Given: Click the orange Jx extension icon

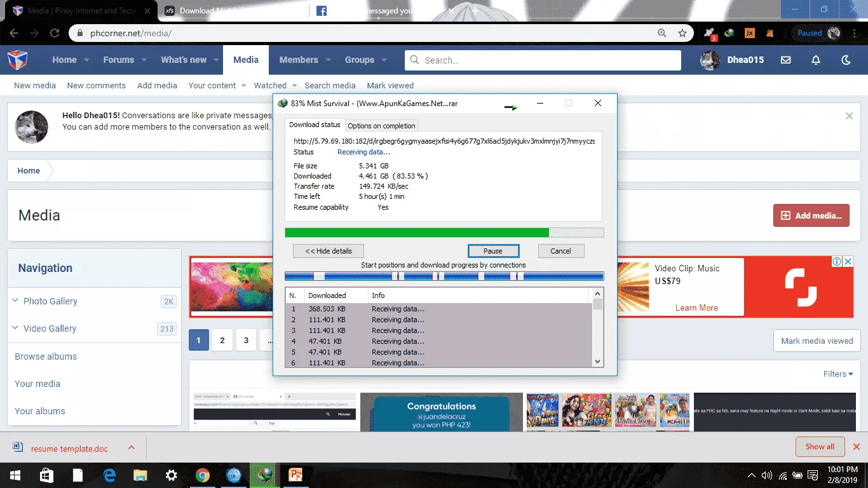Looking at the screenshot, I should point(750,33).
